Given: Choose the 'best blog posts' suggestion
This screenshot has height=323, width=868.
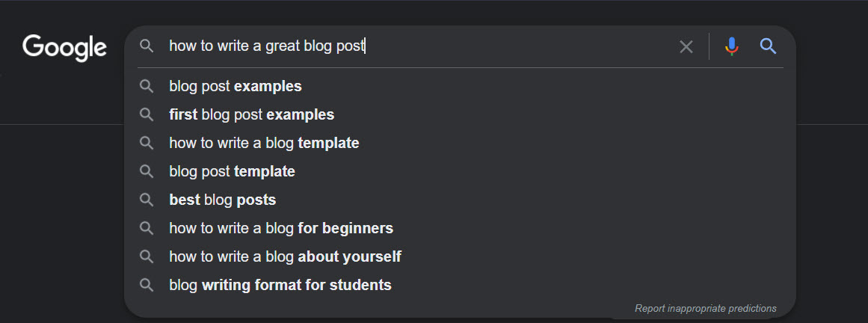Looking at the screenshot, I should pos(460,200).
